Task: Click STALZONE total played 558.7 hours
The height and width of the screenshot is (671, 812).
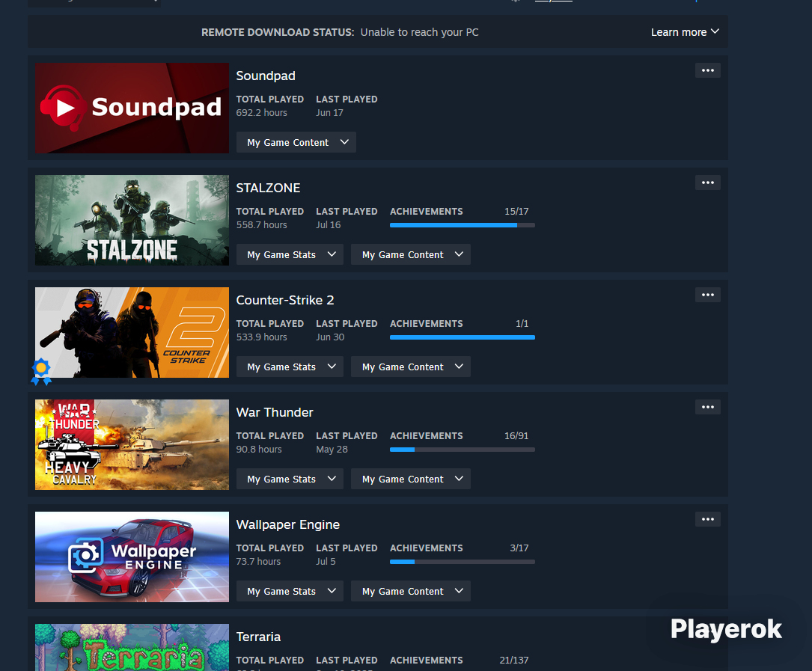Action: (261, 224)
